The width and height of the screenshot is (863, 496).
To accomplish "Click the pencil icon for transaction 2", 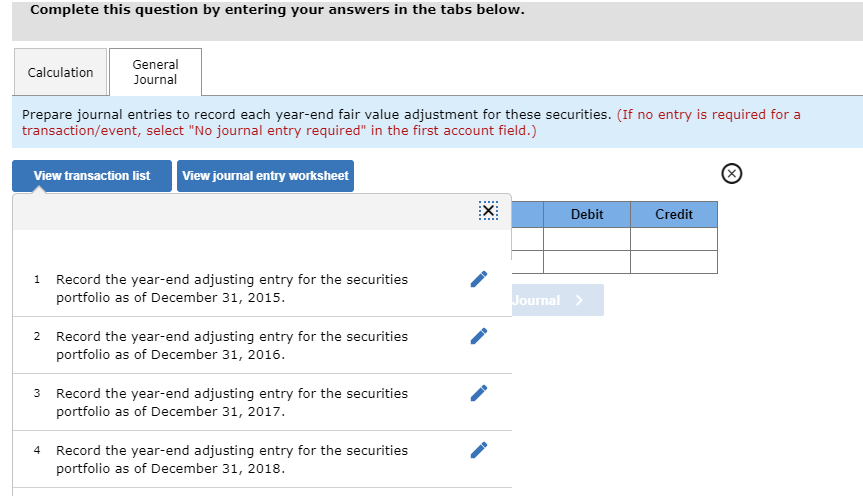I will click(479, 335).
